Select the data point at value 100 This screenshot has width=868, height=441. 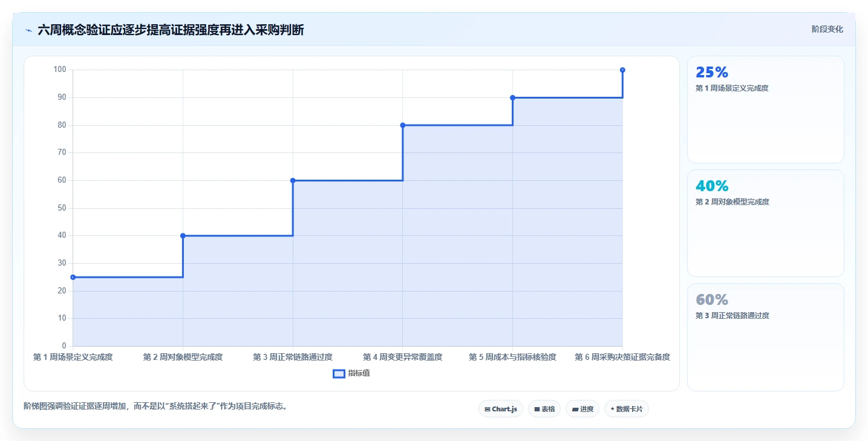point(622,70)
